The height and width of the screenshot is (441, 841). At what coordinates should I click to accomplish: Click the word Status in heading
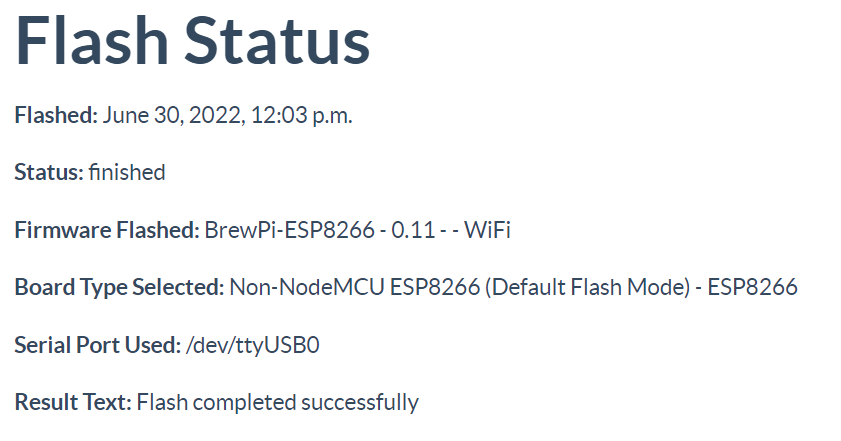[277, 41]
